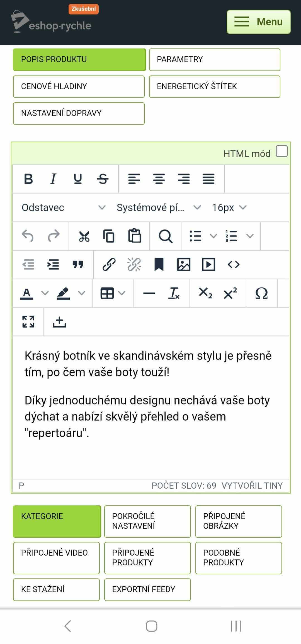Apply superscript formatting

(x=230, y=293)
